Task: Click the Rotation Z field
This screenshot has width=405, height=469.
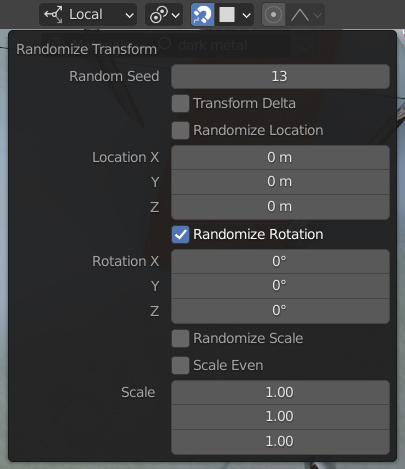Action: pos(280,311)
